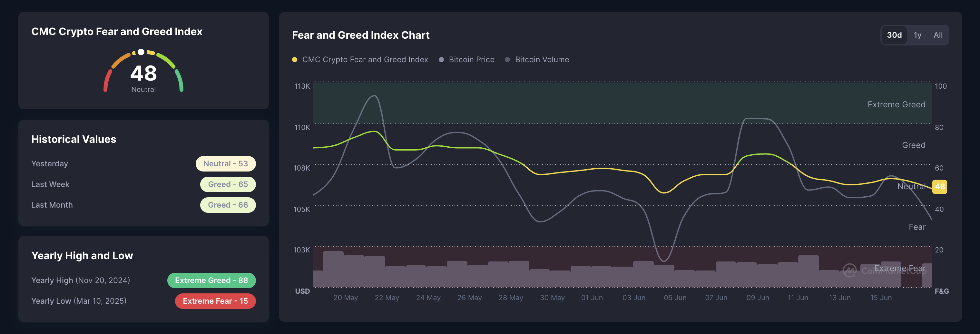
Task: Click the Fear and Greed Index Chart title
Action: pyautogui.click(x=361, y=35)
